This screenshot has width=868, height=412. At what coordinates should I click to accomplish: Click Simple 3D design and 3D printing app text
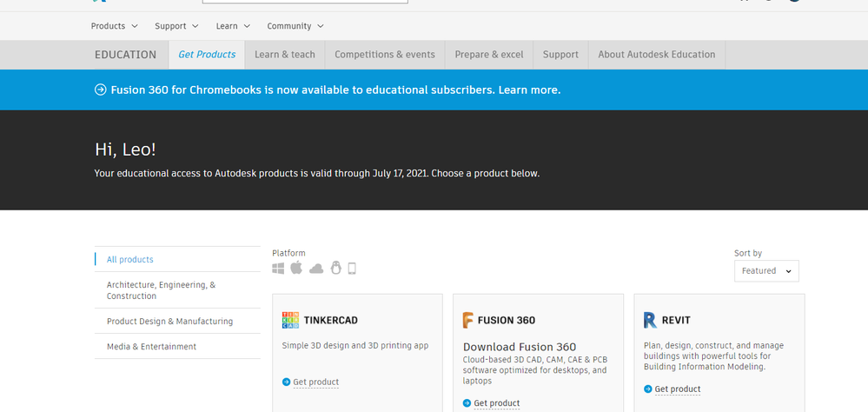click(354, 346)
